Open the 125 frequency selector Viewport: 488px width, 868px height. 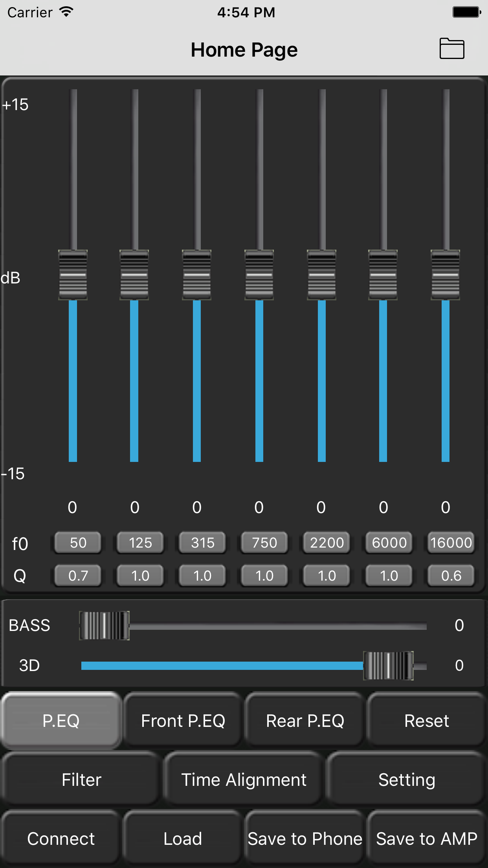[x=140, y=543]
